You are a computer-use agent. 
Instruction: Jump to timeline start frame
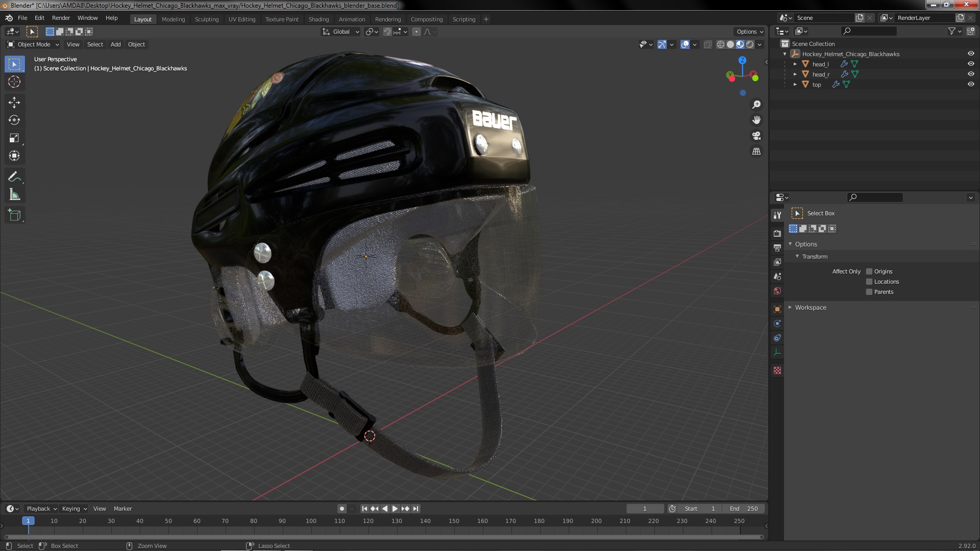pyautogui.click(x=364, y=509)
